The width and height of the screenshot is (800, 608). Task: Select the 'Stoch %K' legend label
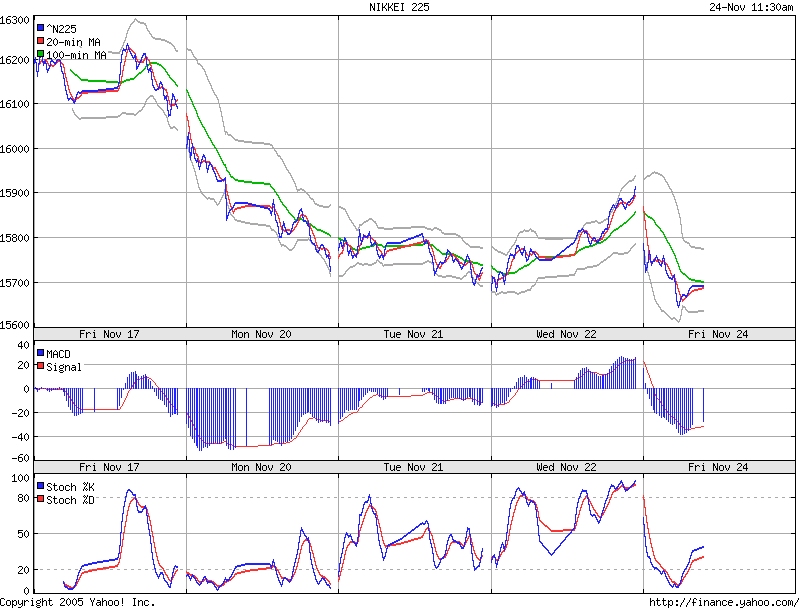coord(70,487)
